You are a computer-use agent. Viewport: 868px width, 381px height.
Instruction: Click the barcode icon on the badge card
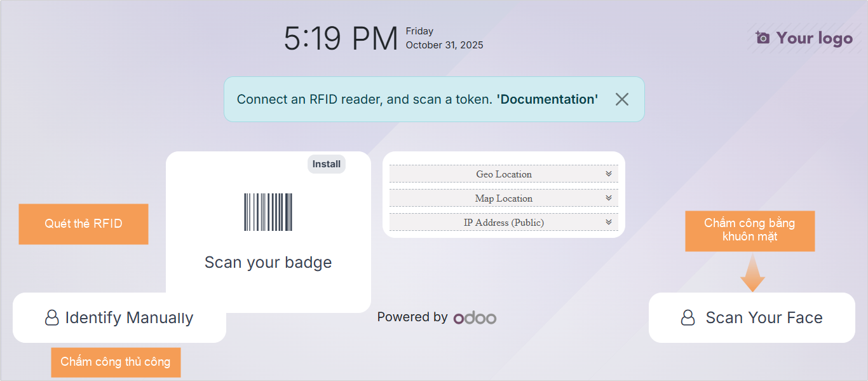pos(268,212)
